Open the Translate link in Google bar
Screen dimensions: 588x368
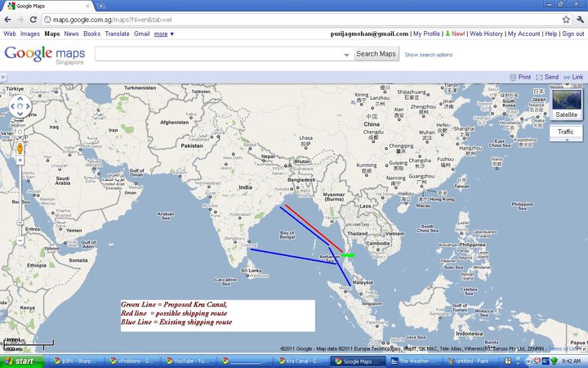[117, 34]
